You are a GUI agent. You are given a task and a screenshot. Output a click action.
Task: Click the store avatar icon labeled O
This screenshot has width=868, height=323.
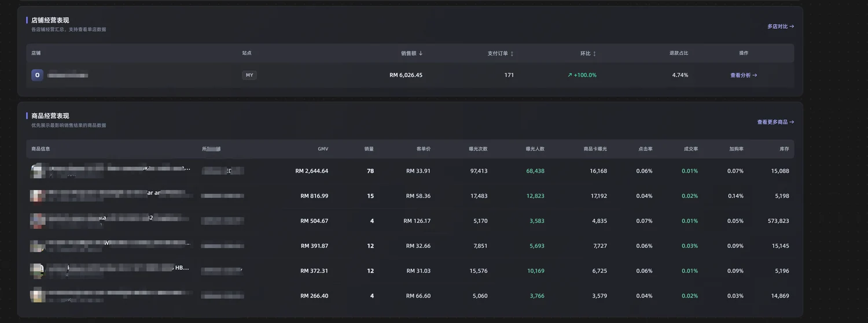38,75
